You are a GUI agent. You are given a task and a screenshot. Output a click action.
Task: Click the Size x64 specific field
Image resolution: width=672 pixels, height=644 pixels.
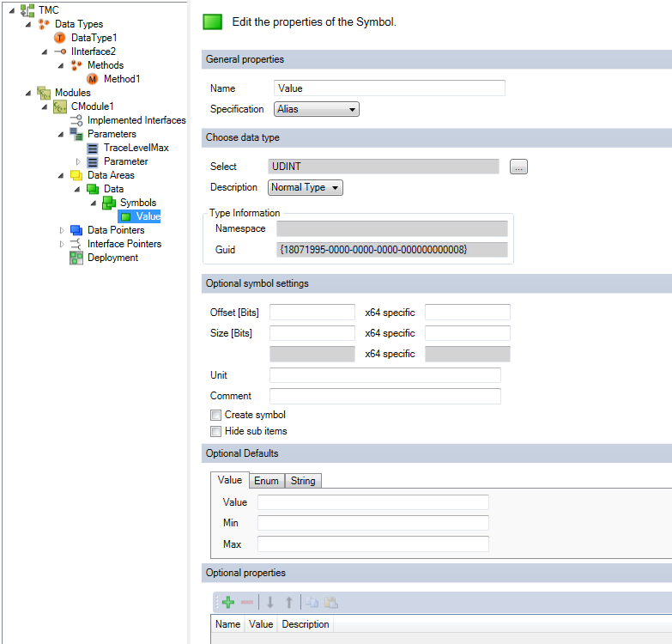click(468, 333)
